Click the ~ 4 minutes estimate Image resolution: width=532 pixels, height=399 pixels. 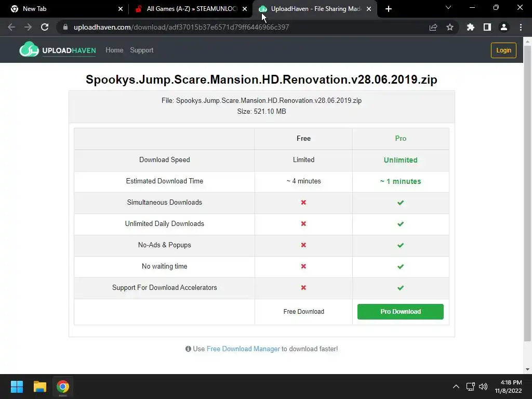303,181
